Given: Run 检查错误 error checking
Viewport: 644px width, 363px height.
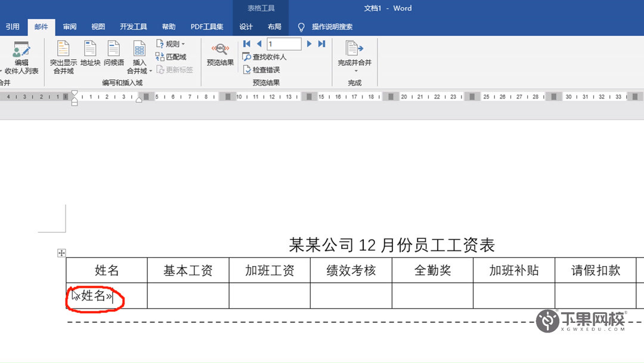Looking at the screenshot, I should [x=262, y=69].
